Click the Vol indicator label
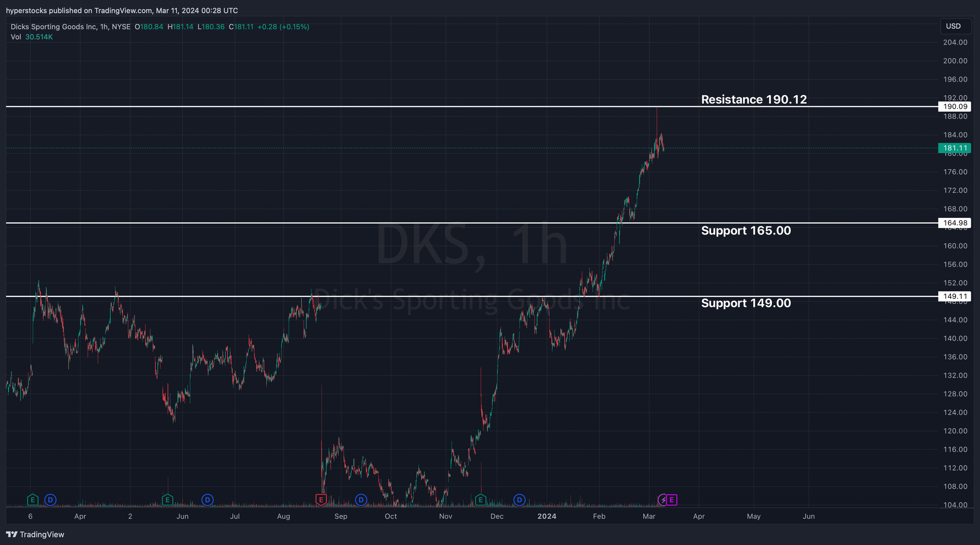Viewport: 980px width, 545px height. pos(16,37)
